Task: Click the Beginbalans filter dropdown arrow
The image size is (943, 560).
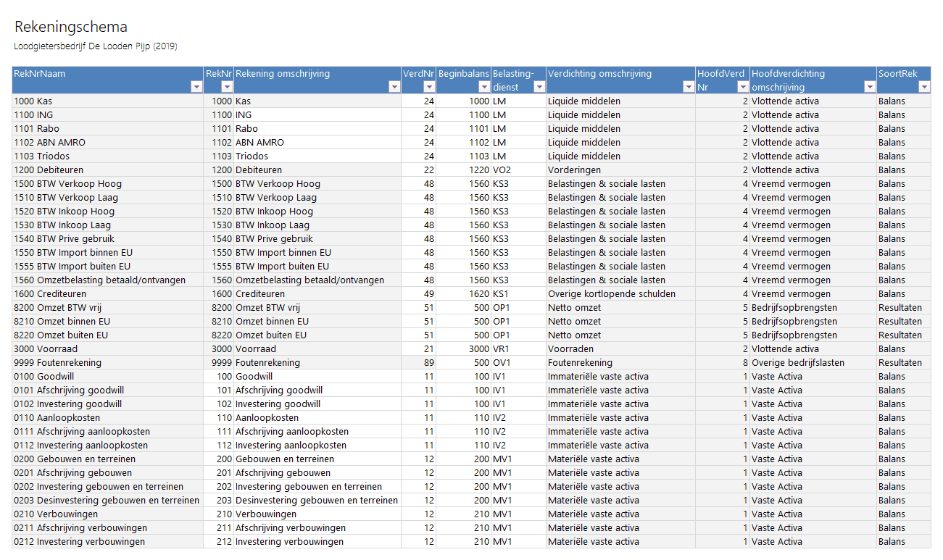Action: (x=483, y=87)
